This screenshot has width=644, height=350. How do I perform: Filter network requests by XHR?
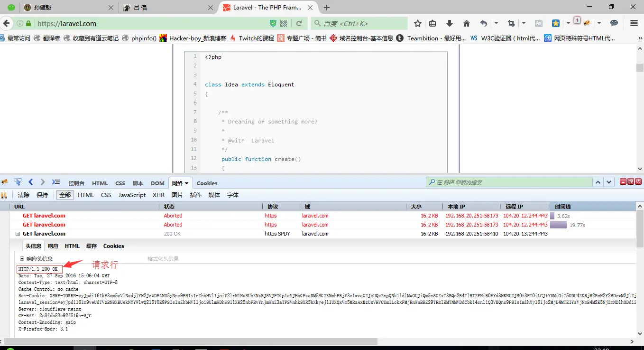click(x=158, y=195)
